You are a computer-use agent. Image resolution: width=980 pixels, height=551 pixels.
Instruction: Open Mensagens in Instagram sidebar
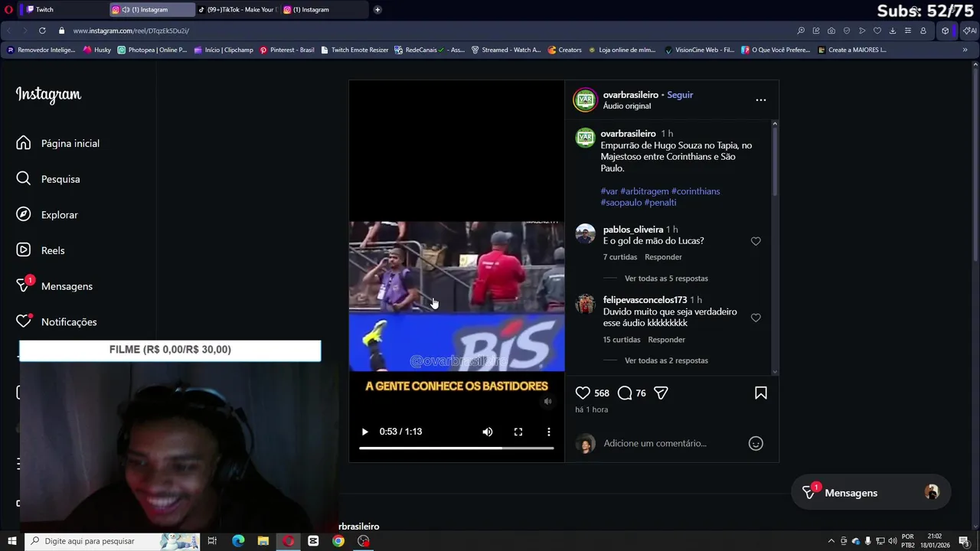54,286
